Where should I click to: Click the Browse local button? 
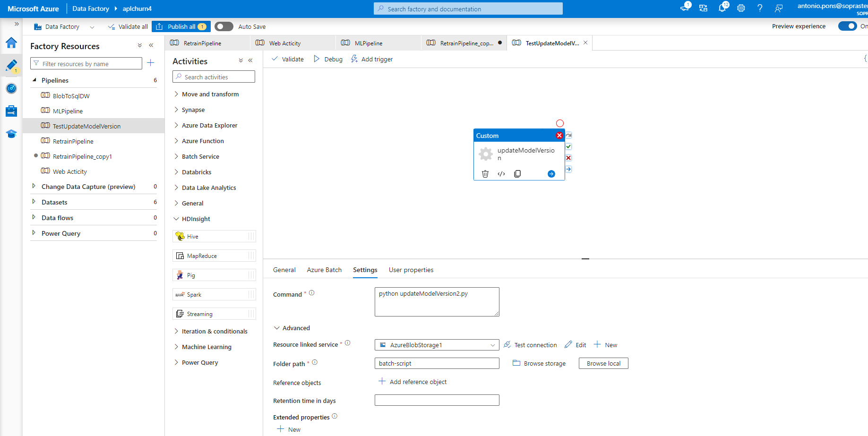[603, 363]
